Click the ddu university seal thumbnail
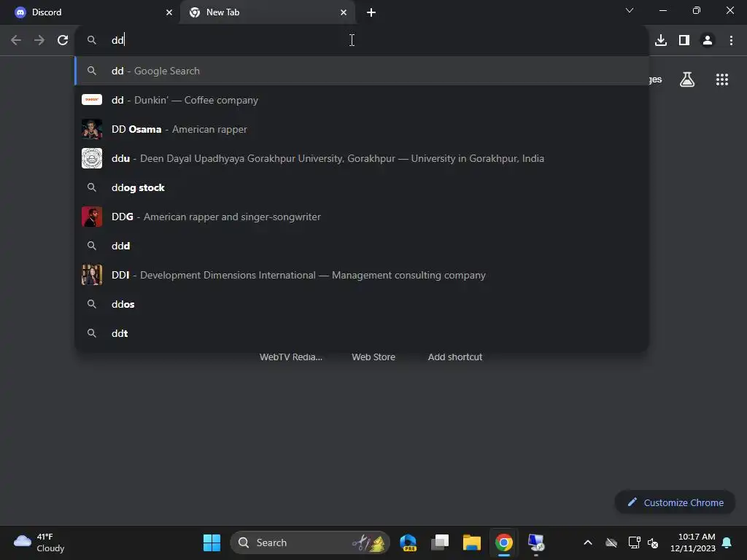Screen dimensions: 747x560 (x=92, y=158)
